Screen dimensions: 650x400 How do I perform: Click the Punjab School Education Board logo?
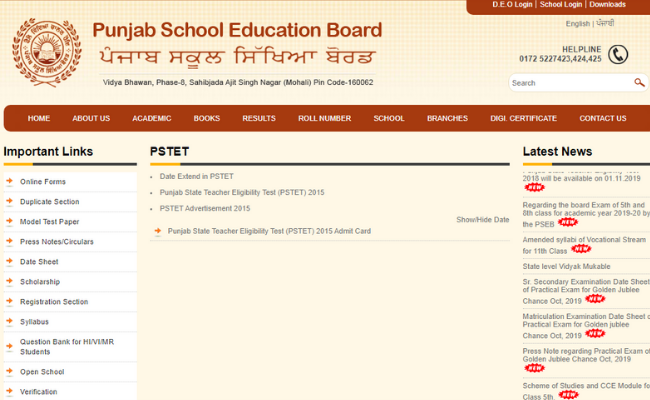click(47, 50)
